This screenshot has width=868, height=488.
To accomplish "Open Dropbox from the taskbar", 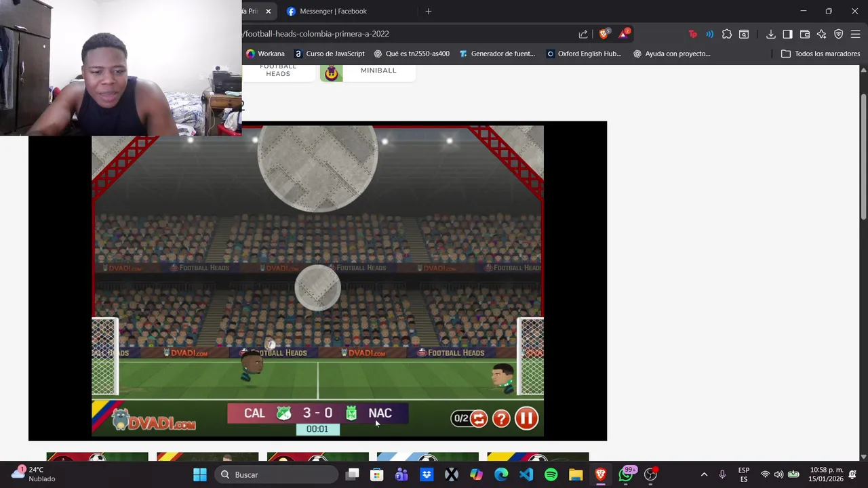I will (x=427, y=474).
